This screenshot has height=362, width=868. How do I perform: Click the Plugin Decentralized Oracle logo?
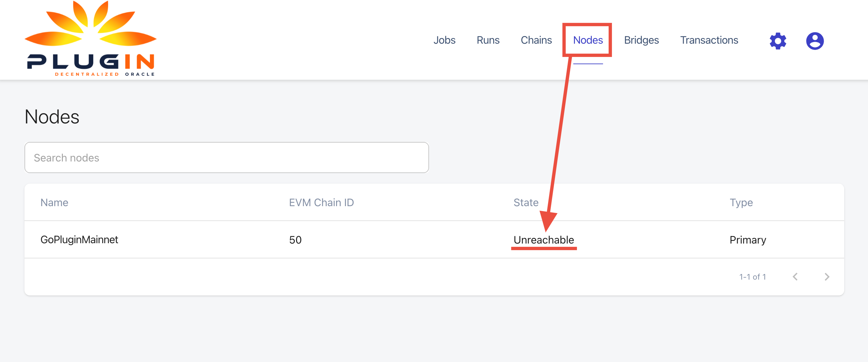[x=90, y=39]
